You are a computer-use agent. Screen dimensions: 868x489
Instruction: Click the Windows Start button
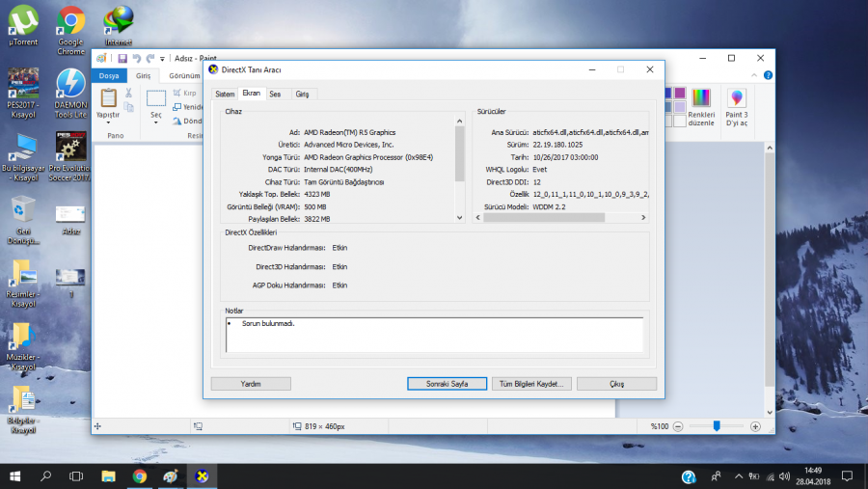click(14, 476)
